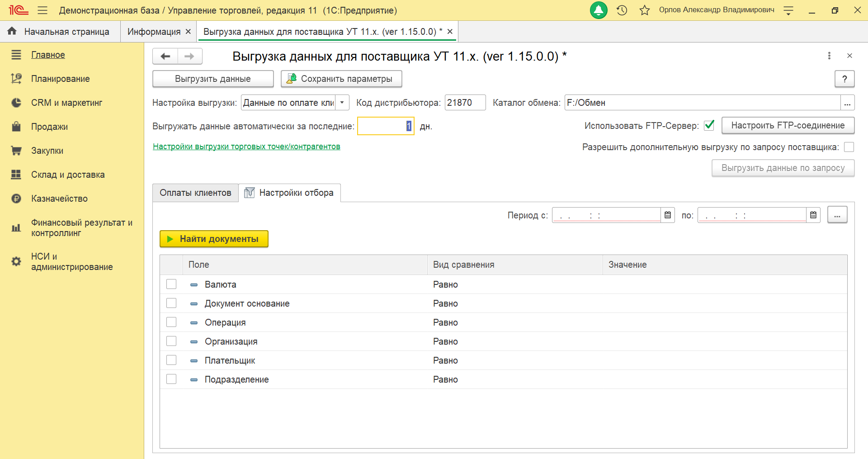
Task: Check the Плательщик filter row
Action: tap(171, 360)
